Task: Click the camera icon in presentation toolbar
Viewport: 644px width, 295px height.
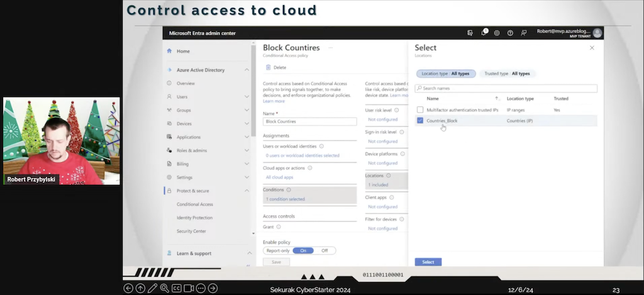Action: click(189, 288)
